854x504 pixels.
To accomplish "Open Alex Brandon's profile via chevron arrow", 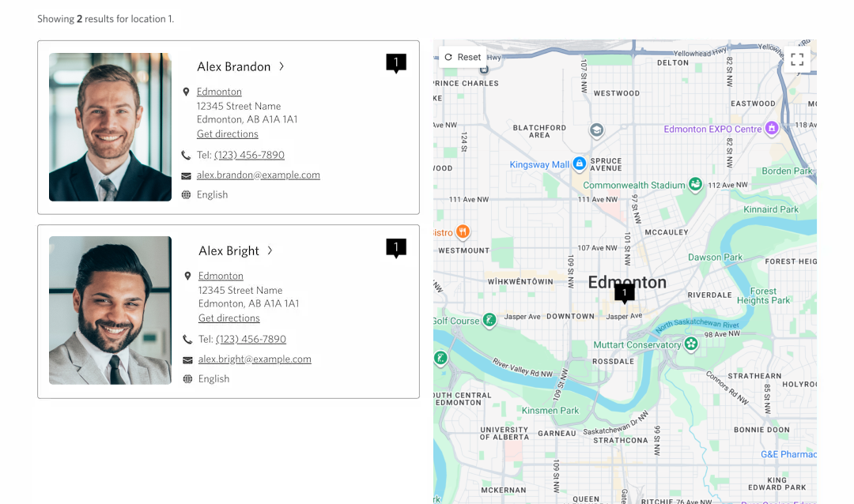I will [x=282, y=67].
